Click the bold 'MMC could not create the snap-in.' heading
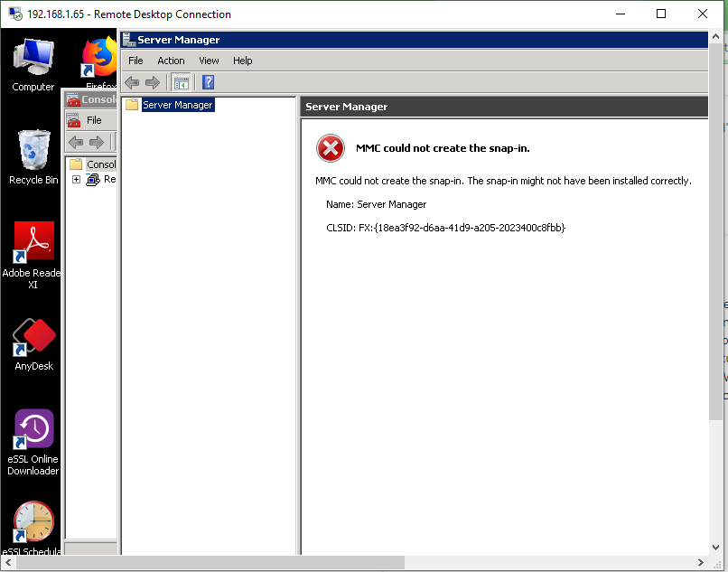This screenshot has width=728, height=572. pyautogui.click(x=443, y=148)
